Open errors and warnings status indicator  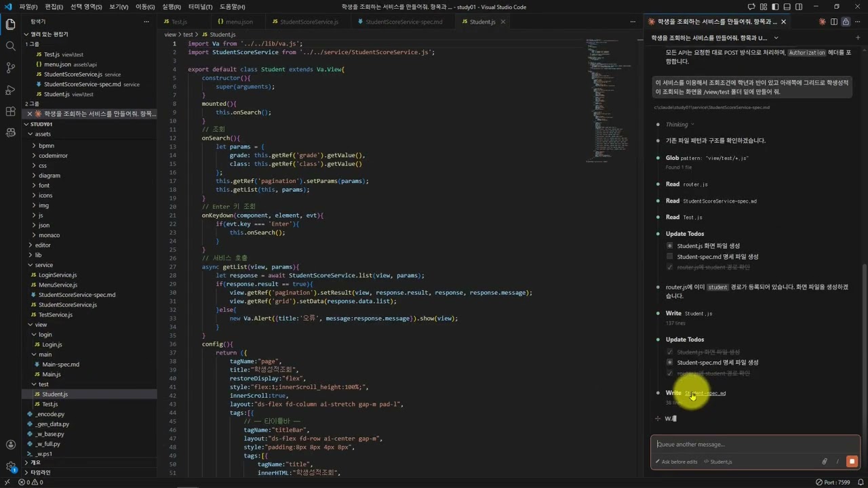coord(31,483)
